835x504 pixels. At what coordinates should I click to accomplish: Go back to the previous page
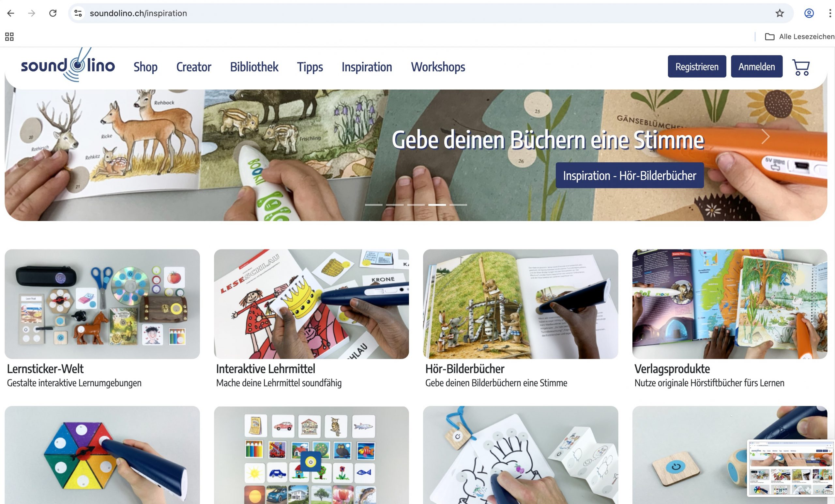[11, 13]
